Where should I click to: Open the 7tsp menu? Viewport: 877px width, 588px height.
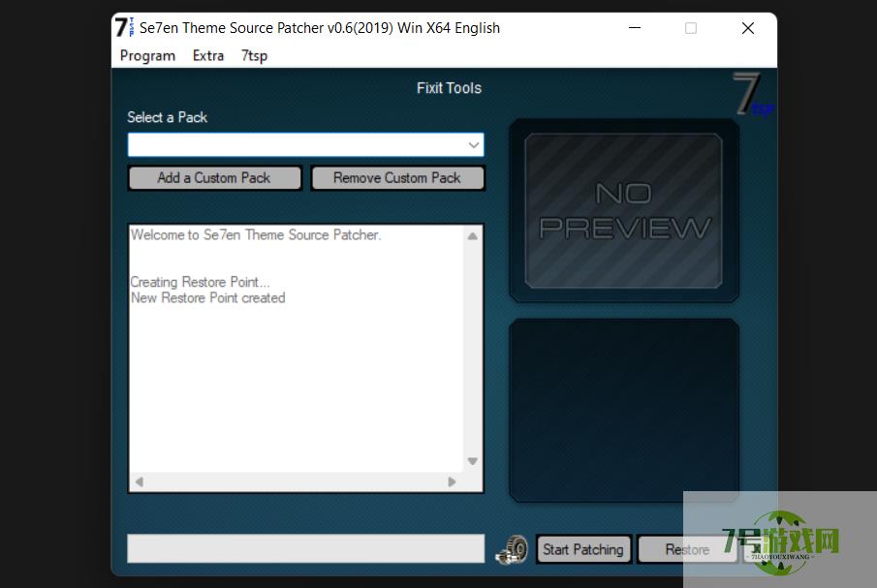(x=255, y=56)
